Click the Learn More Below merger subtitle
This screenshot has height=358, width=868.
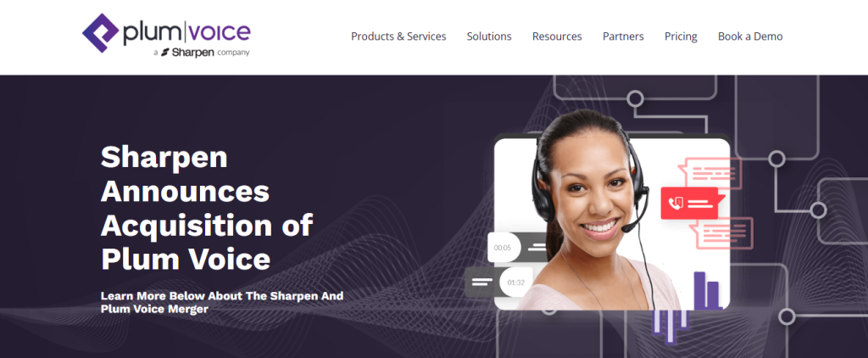coord(222,303)
